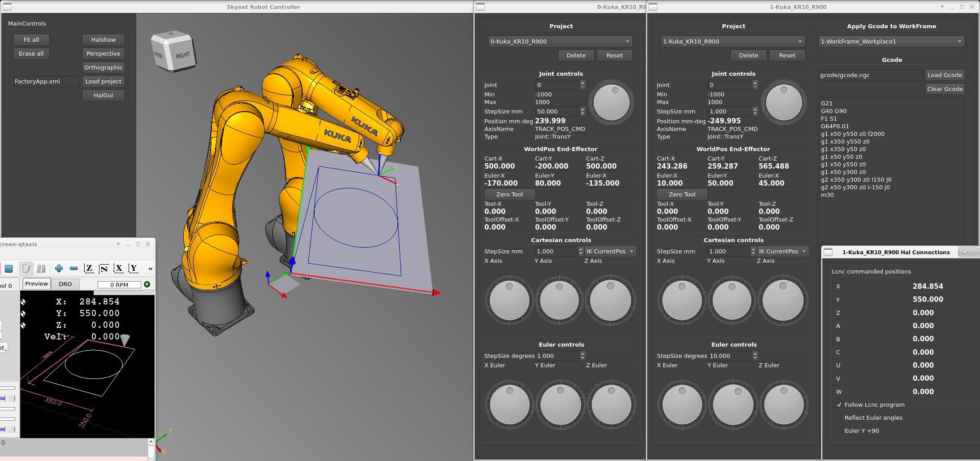980x461 pixels.
Task: Select the 'm30' gcode line
Action: click(827, 195)
